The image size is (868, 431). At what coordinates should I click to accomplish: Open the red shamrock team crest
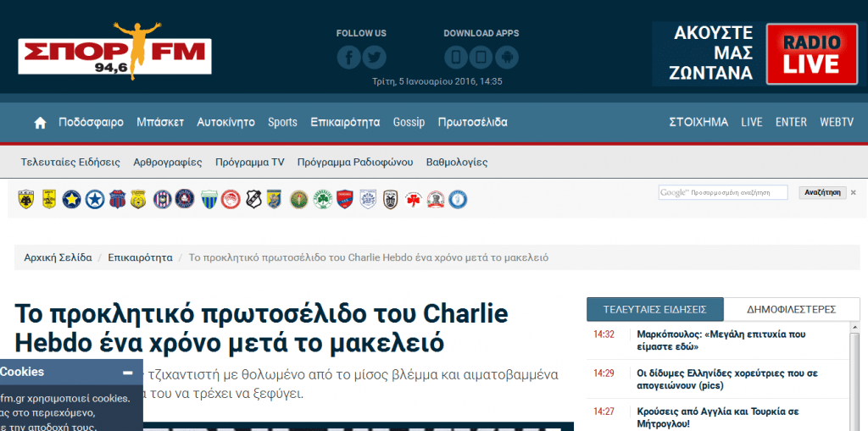pyautogui.click(x=413, y=199)
